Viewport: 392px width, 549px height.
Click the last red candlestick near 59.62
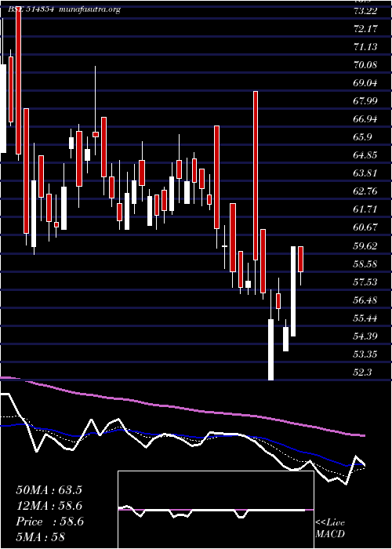[x=300, y=259]
